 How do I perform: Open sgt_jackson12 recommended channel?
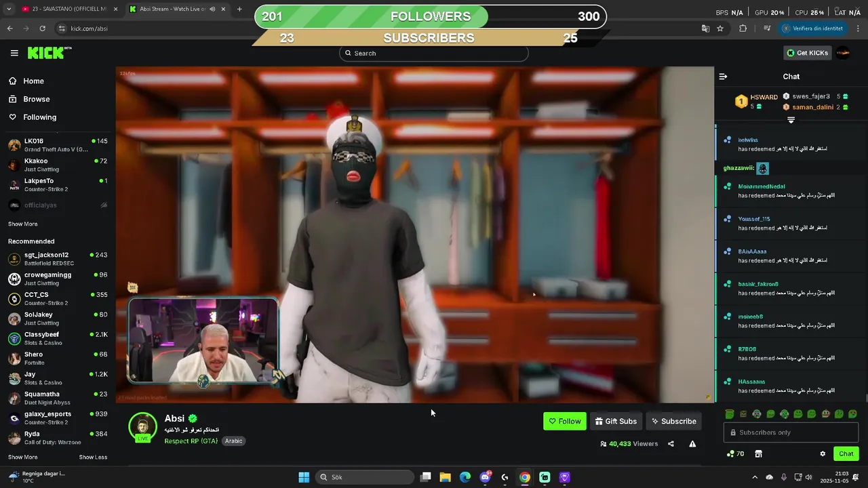[58, 259]
